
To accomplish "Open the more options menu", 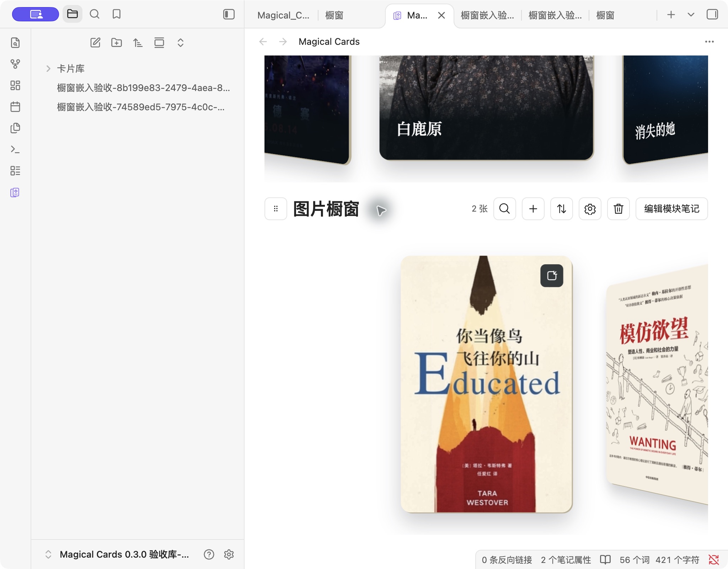I will pyautogui.click(x=710, y=42).
